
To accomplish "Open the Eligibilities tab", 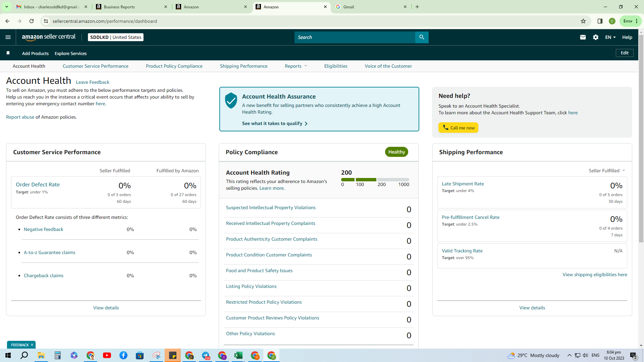I will [x=336, y=66].
